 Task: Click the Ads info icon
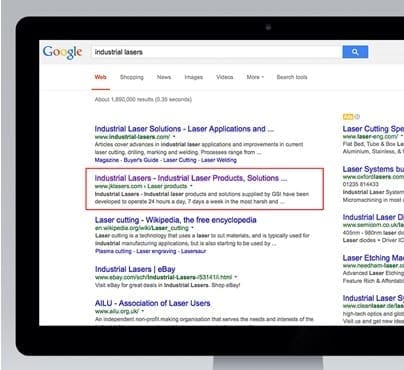(x=357, y=117)
